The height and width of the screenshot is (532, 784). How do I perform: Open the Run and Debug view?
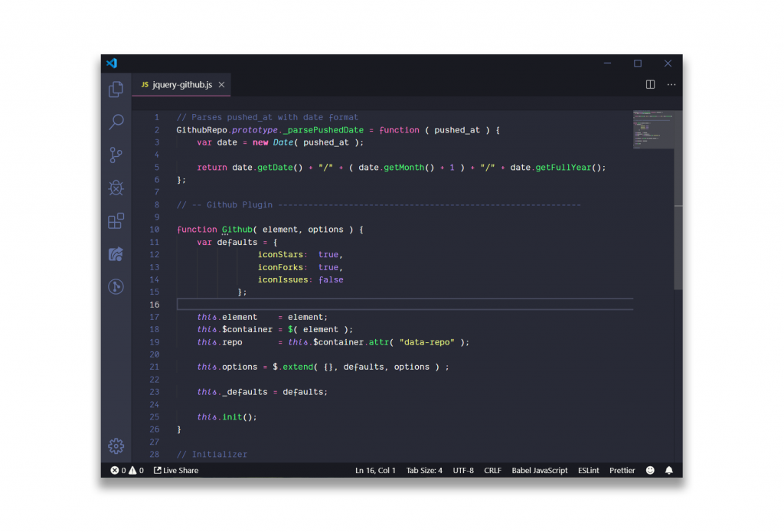pyautogui.click(x=116, y=188)
